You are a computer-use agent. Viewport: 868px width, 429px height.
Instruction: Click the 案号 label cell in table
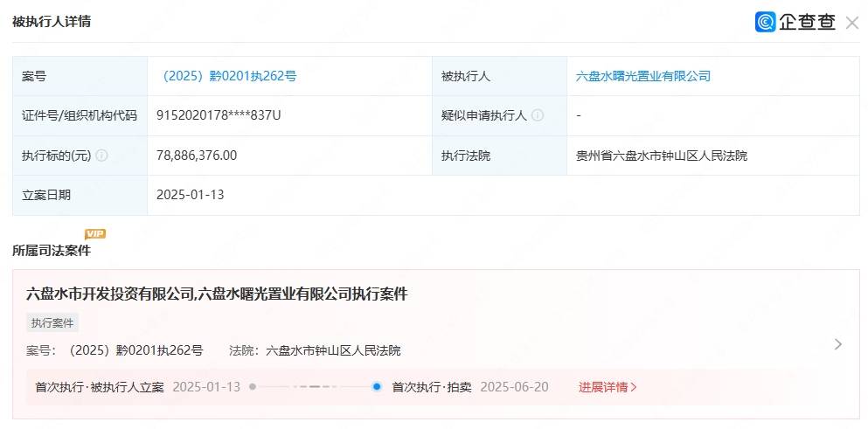pos(80,76)
